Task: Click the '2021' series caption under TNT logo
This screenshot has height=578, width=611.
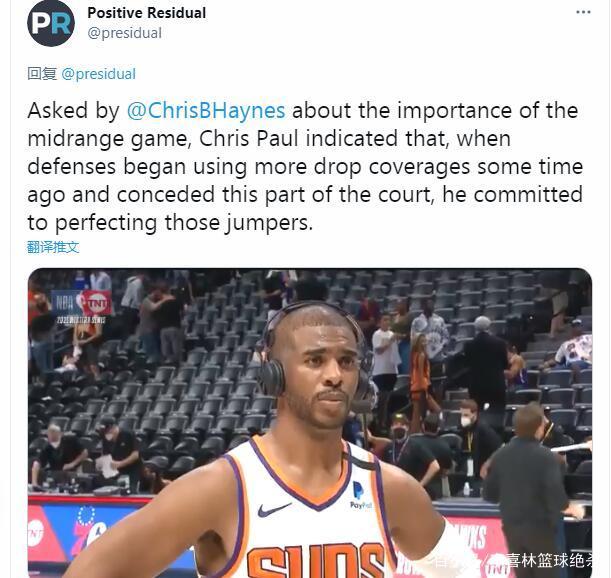Action: pyautogui.click(x=81, y=320)
